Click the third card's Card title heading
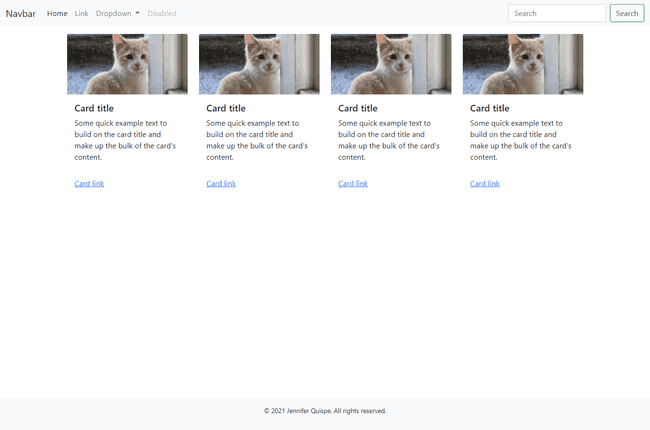Viewport: 650px width, 430px height. pos(358,108)
